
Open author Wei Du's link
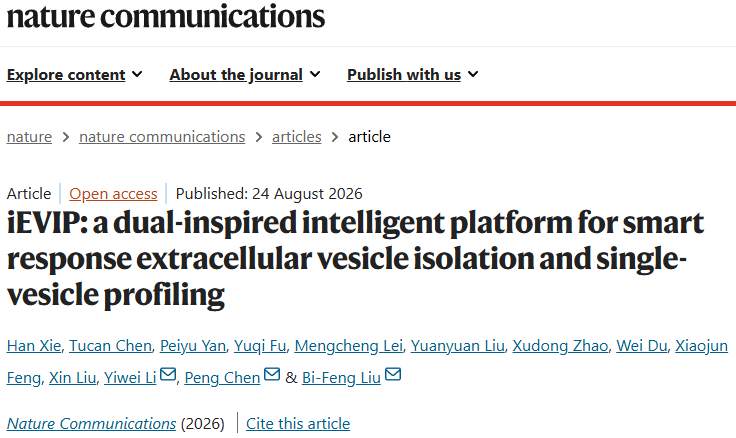point(642,346)
